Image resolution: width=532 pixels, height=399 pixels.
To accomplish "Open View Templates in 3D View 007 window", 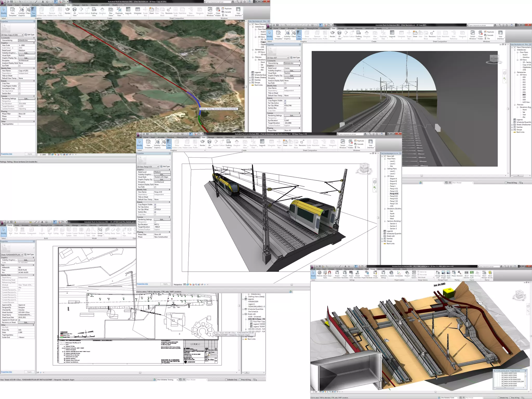I will (x=278, y=35).
